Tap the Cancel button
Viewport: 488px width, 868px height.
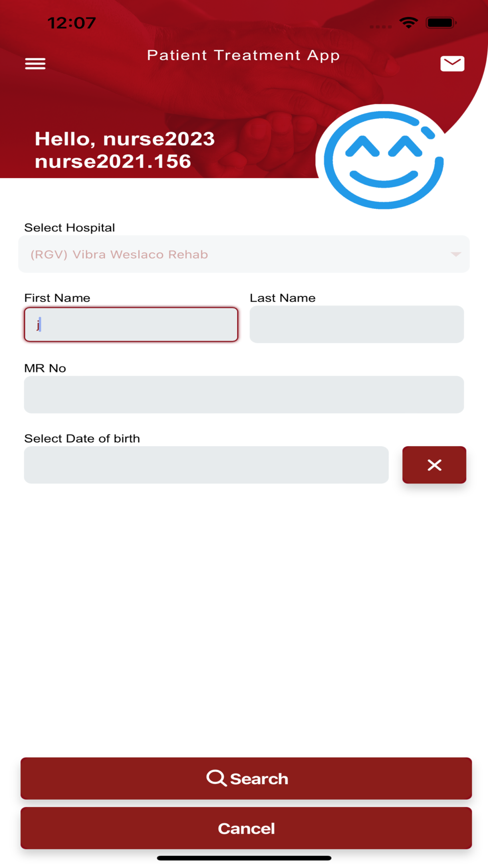246,828
